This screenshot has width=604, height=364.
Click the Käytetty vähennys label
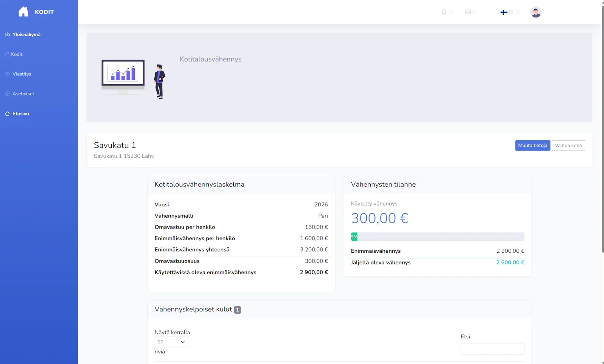[x=374, y=204]
